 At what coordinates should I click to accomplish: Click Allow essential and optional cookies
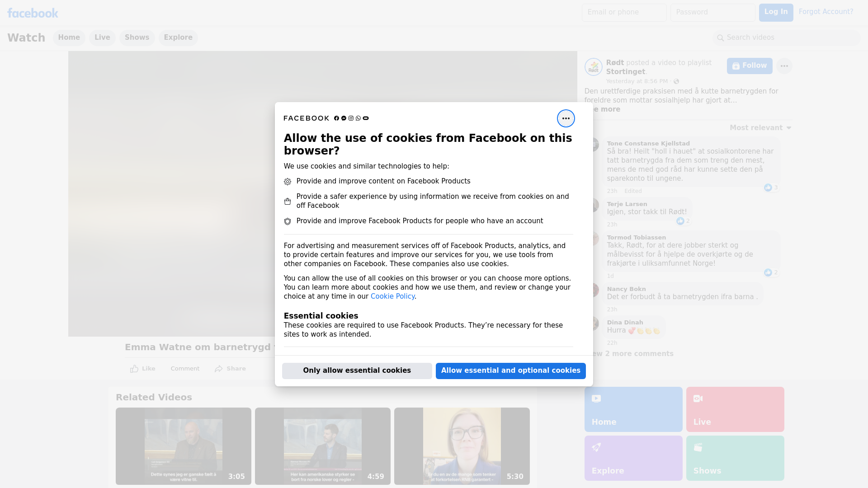(x=510, y=371)
